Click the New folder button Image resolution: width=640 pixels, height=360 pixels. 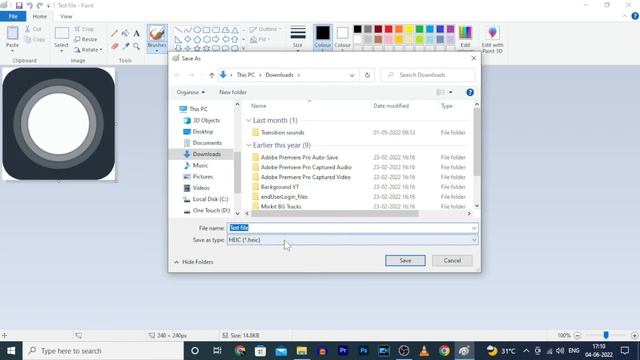233,92
